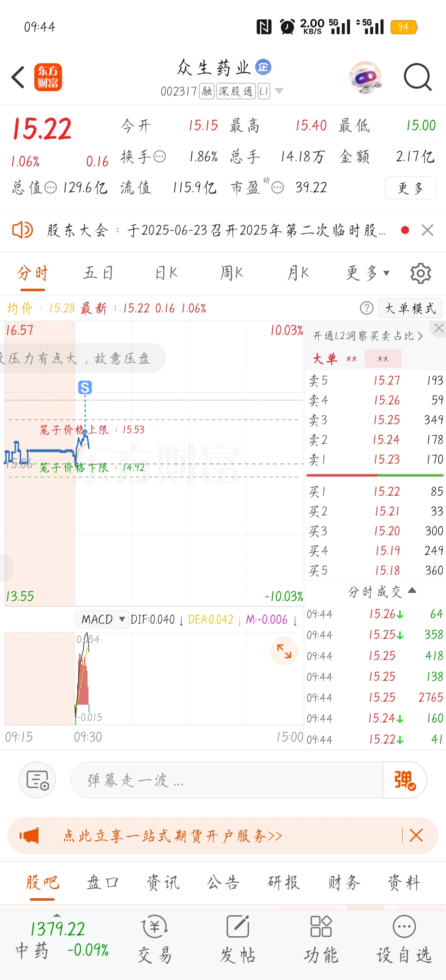Close the futures account banner
This screenshot has width=446, height=980.
(416, 835)
